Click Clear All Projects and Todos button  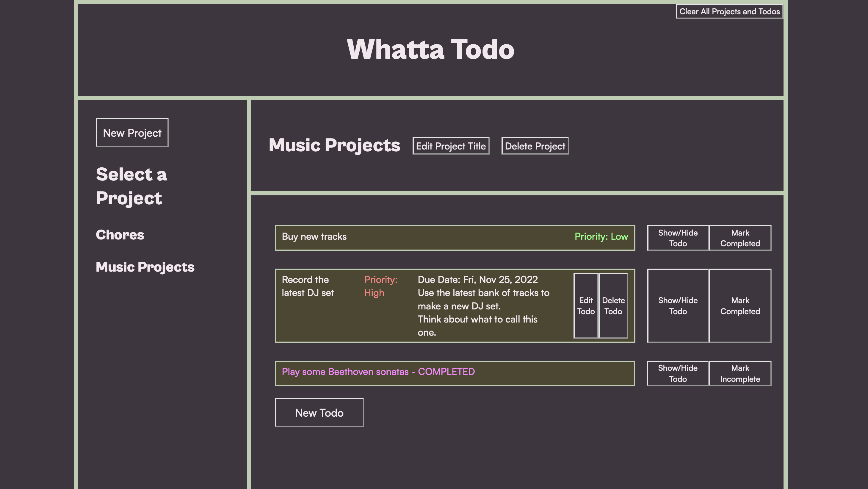729,11
